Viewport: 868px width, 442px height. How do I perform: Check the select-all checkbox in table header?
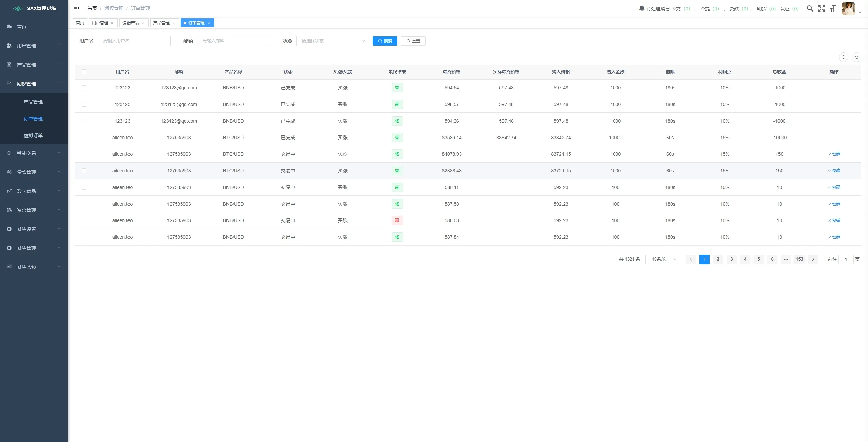tap(84, 72)
